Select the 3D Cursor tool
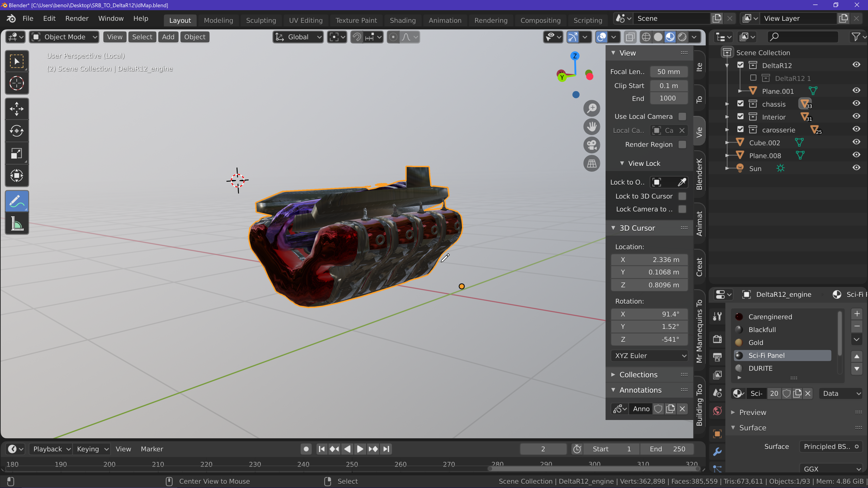The width and height of the screenshot is (868, 488). 17,83
